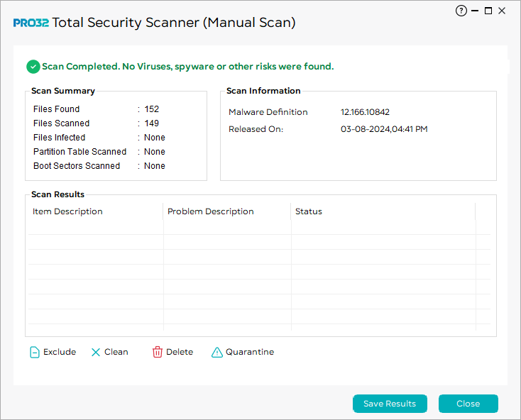Select the Exclude action label
This screenshot has width=521, height=420.
point(60,352)
